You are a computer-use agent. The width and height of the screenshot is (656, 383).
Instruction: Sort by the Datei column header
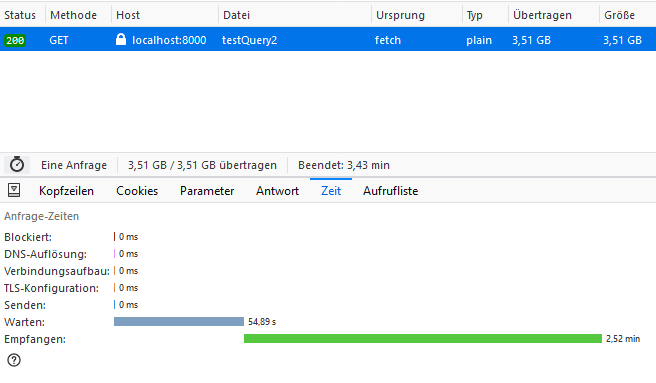point(236,15)
